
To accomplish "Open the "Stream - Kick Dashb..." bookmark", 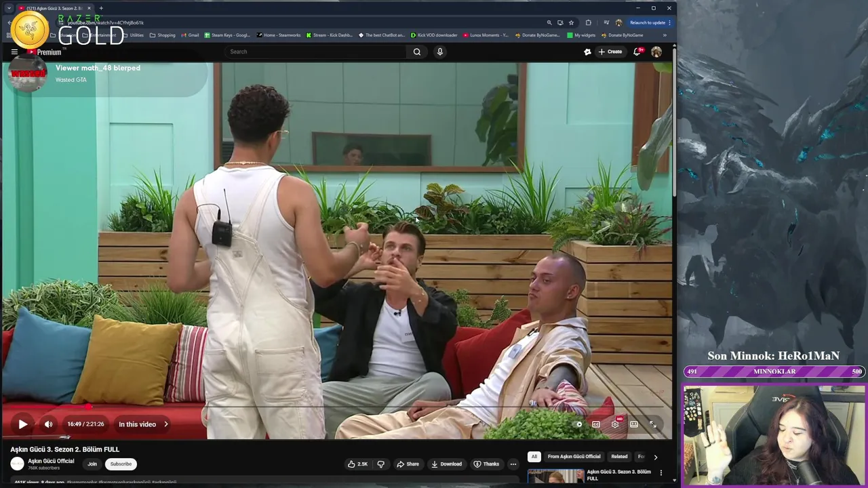I will click(x=330, y=35).
